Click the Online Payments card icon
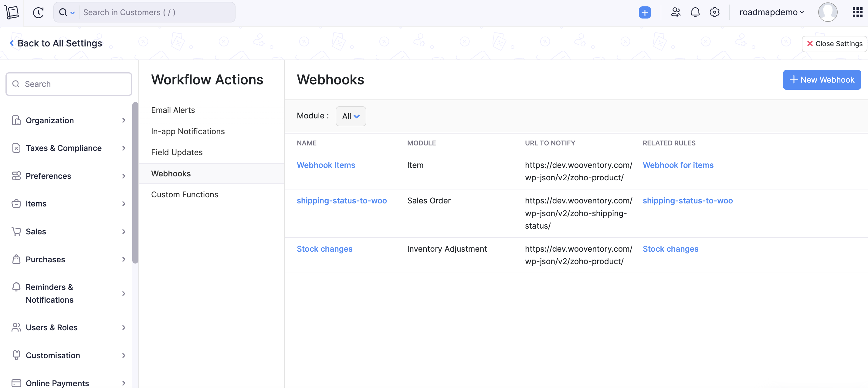This screenshot has width=868, height=388. 16,383
